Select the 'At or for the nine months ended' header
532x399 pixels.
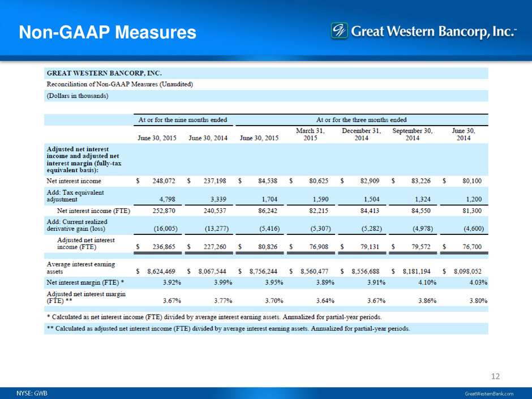[x=183, y=120]
